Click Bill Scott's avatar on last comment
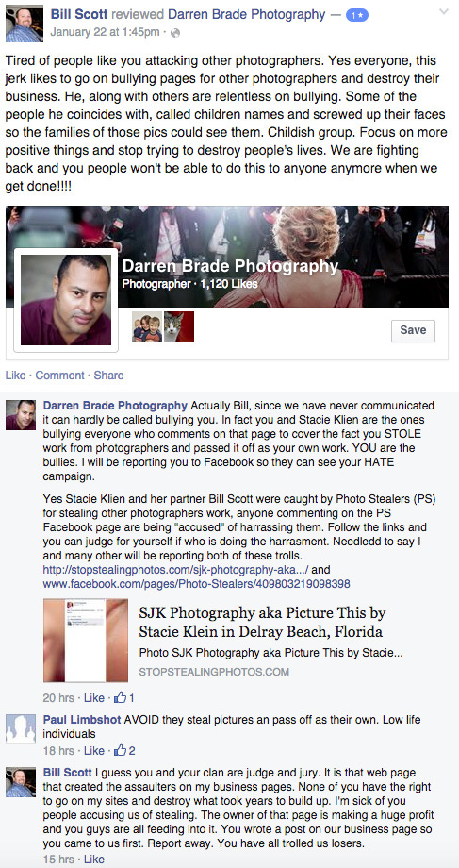This screenshot has width=459, height=868. coord(21,781)
